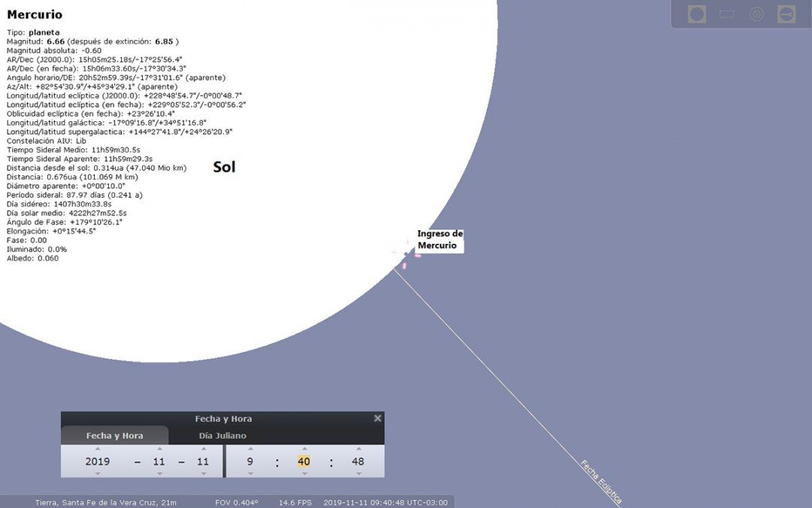This screenshot has width=812, height=508.
Task: Open the Oculars settings wrench icon
Action: (x=786, y=13)
